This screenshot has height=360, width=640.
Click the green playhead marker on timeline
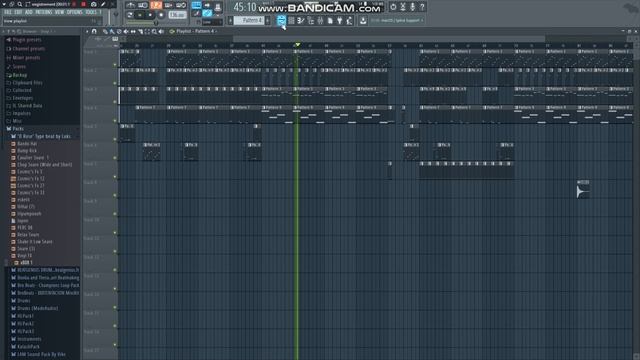click(x=298, y=44)
